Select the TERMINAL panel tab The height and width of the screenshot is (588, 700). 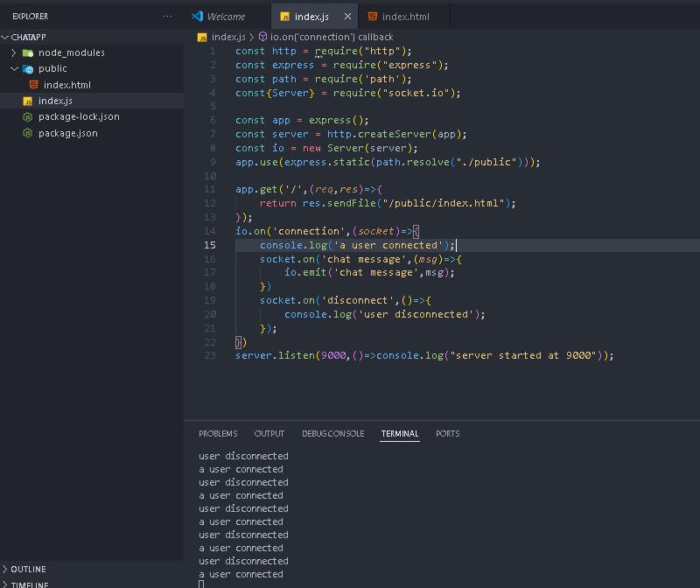point(400,433)
